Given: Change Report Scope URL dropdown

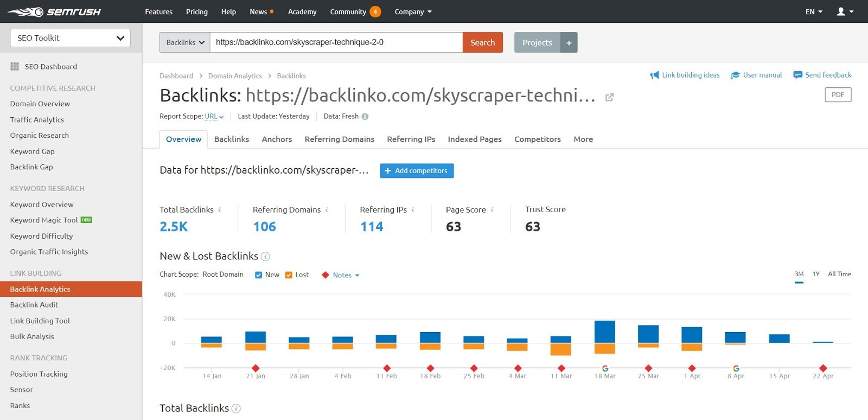Looking at the screenshot, I should tap(214, 116).
